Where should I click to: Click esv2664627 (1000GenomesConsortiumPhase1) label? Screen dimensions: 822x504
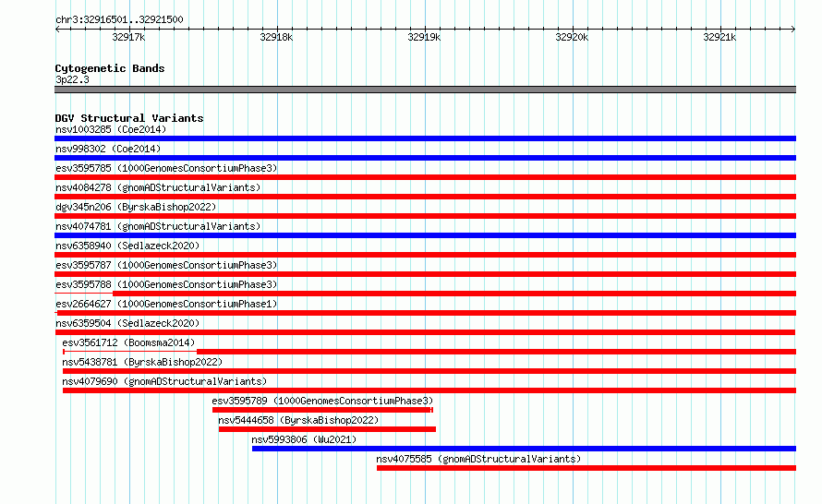(x=166, y=304)
